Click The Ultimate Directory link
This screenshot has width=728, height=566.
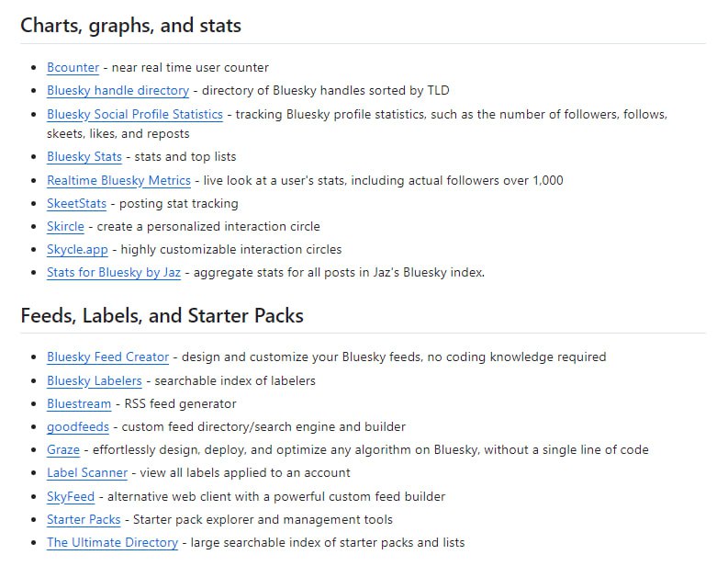(112, 542)
